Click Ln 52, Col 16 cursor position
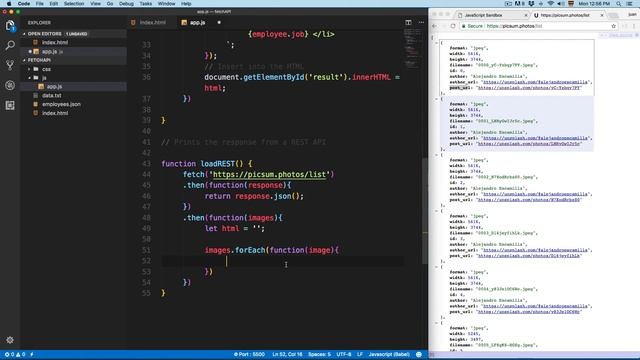The image size is (640, 360). tap(287, 354)
